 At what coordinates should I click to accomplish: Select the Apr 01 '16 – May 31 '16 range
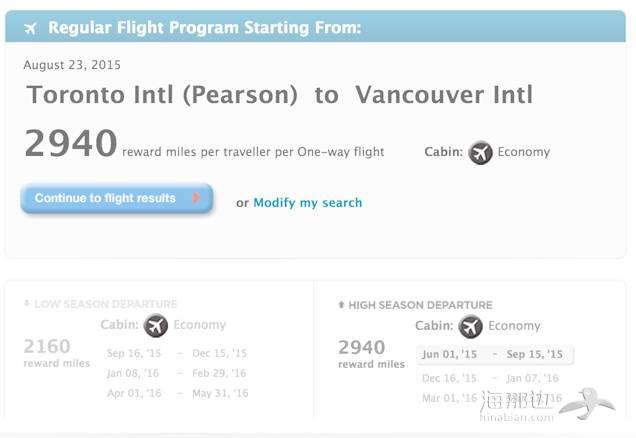pos(178,393)
